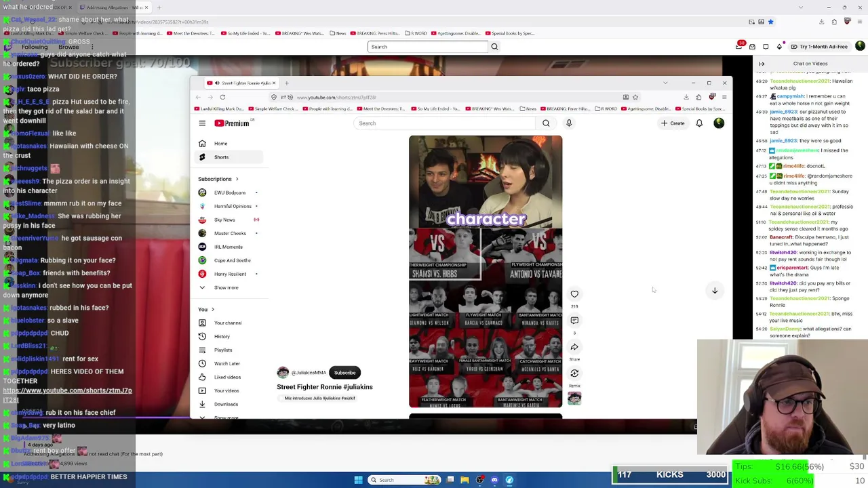Open Discord from the taskbar

click(x=494, y=480)
